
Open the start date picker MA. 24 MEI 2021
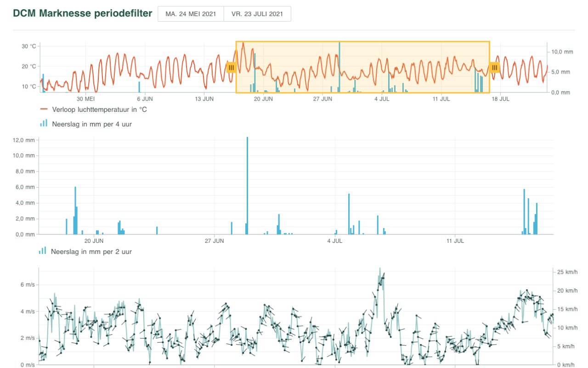click(x=190, y=14)
